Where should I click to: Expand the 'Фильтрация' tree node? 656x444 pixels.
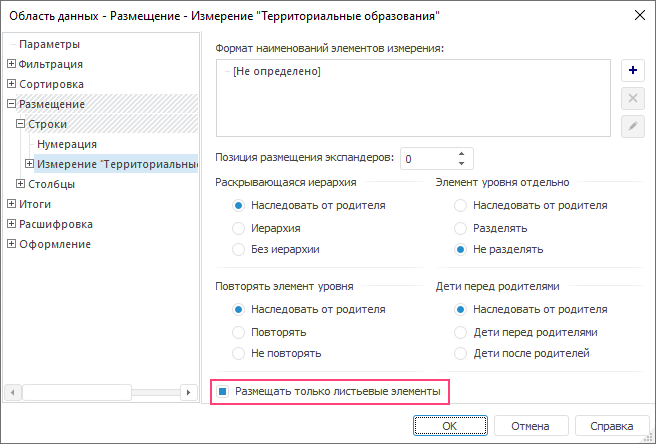pyautogui.click(x=11, y=64)
